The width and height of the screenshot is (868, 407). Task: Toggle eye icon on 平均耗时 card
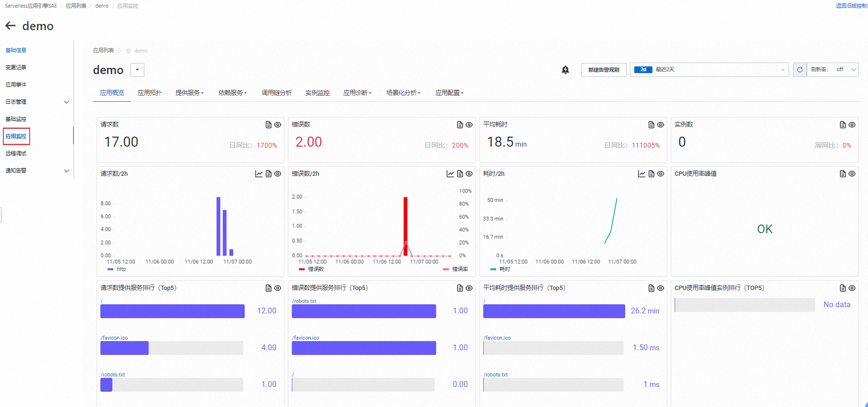point(661,125)
